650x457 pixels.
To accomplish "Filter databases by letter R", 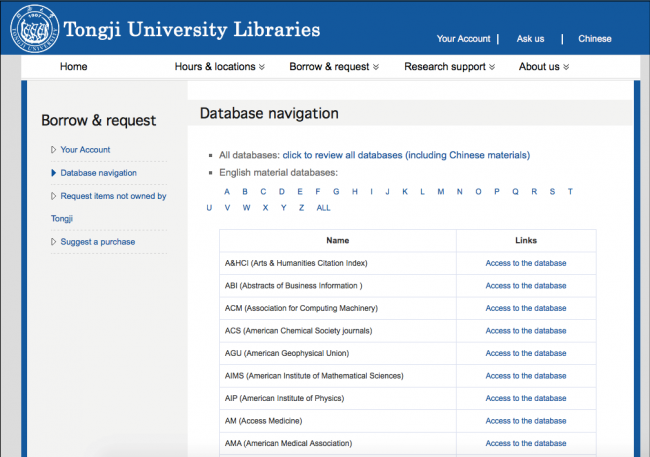I will tap(534, 192).
